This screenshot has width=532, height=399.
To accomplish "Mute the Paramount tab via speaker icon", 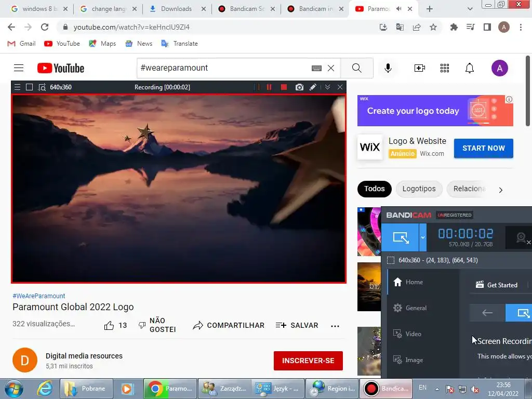I will pos(398,9).
